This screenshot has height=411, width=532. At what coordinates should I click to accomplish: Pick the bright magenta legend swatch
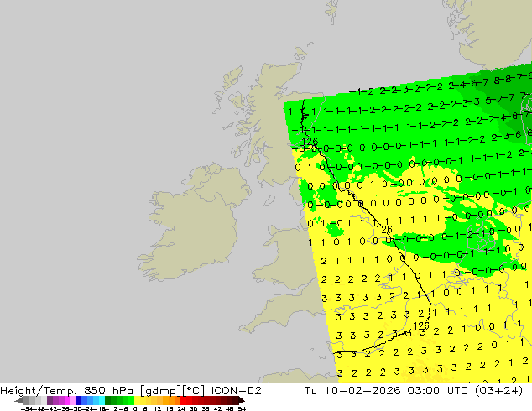pos(67,400)
